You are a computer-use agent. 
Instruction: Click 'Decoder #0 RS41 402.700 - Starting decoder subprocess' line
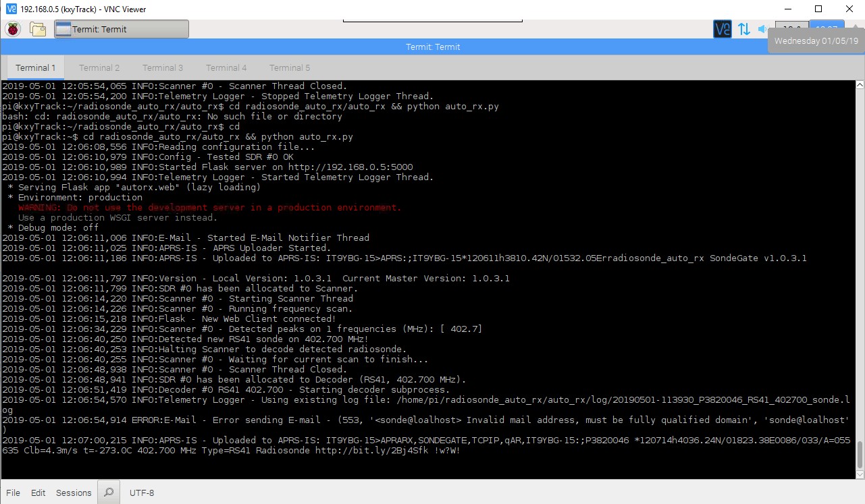tap(226, 389)
